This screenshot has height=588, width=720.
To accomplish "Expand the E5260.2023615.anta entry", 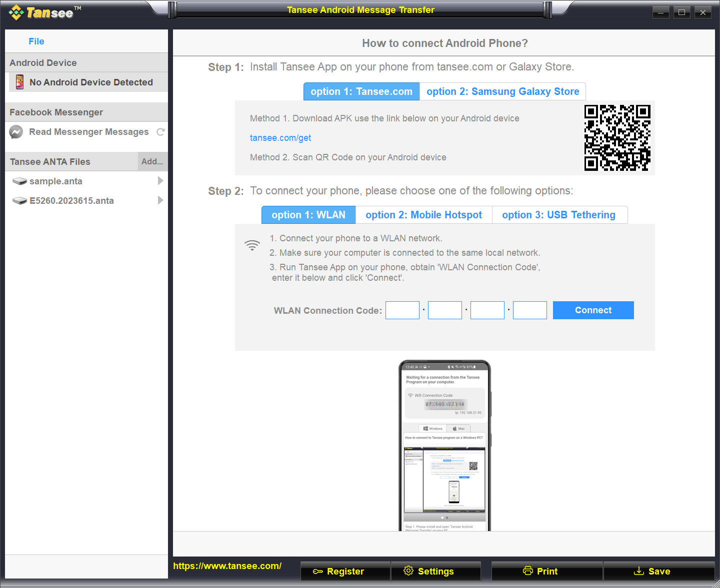I will pyautogui.click(x=160, y=200).
